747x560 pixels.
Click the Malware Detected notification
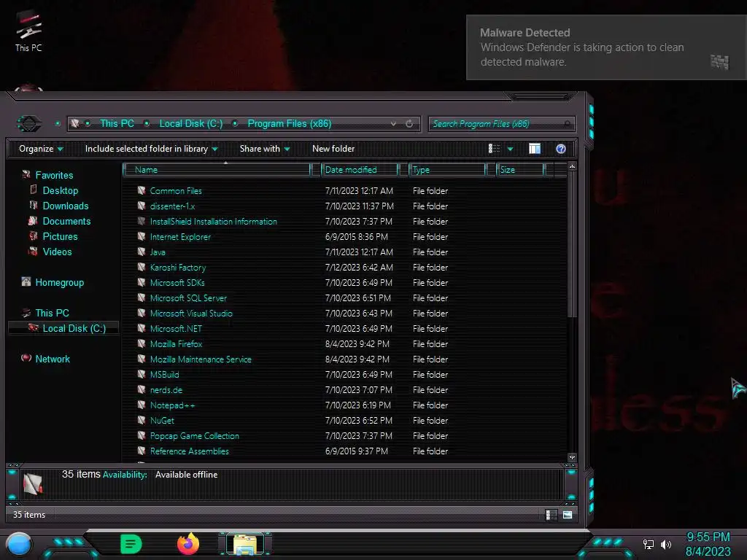pos(606,47)
